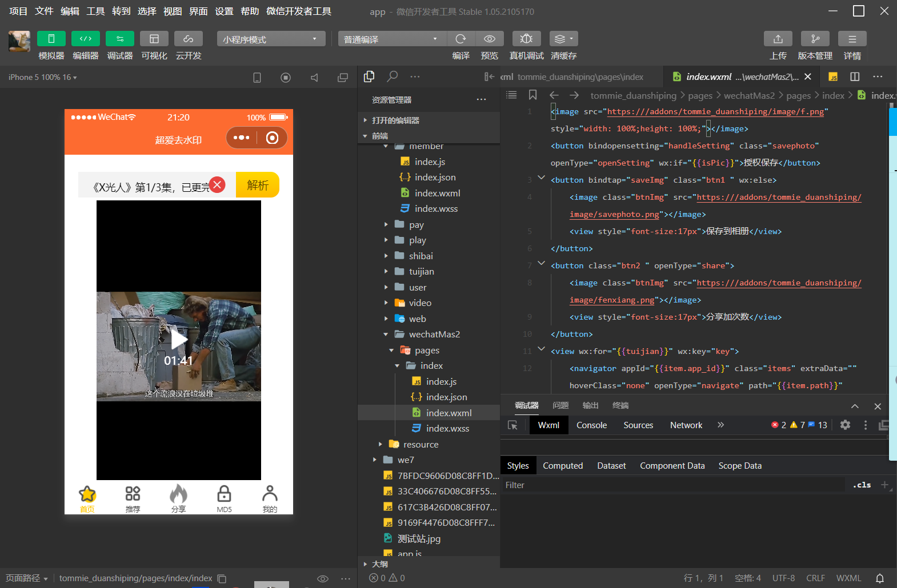Expand the video folder in tree
The width and height of the screenshot is (897, 588).
(x=420, y=303)
